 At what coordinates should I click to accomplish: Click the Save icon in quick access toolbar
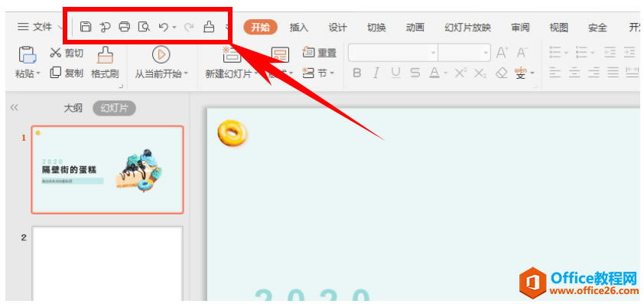click(86, 27)
